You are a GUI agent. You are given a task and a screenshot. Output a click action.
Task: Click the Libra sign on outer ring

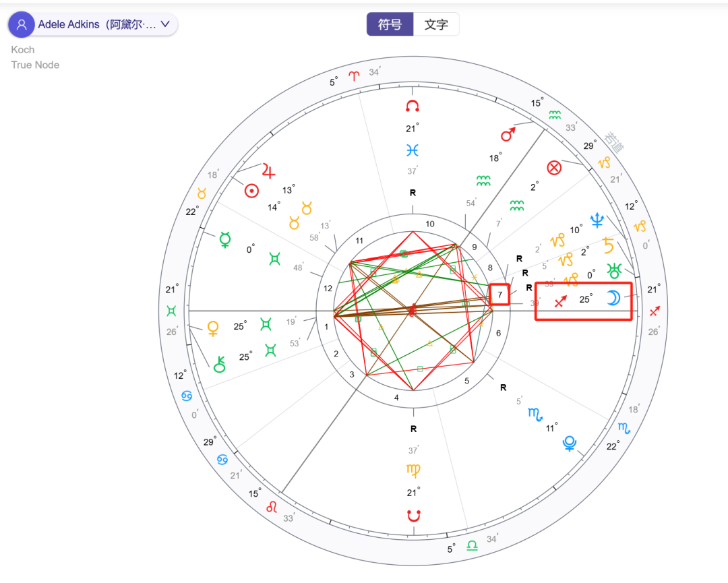(x=472, y=545)
